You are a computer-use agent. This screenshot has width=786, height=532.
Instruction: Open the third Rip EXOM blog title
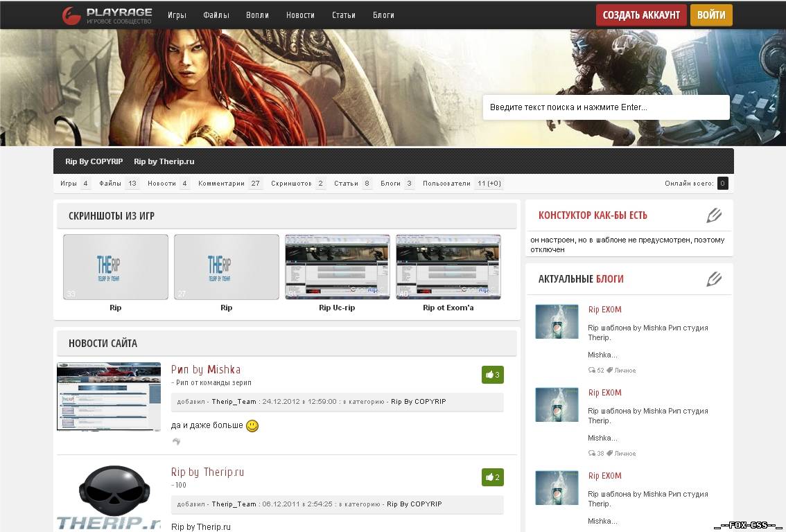[x=604, y=476]
